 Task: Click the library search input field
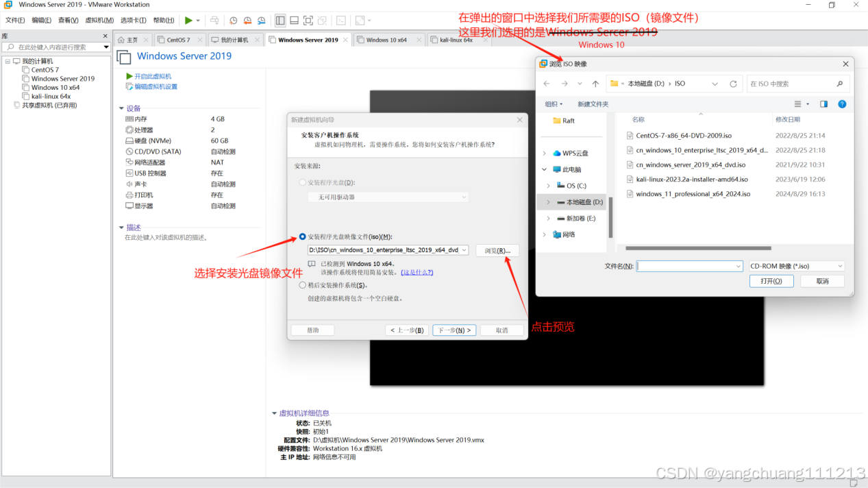click(x=53, y=47)
